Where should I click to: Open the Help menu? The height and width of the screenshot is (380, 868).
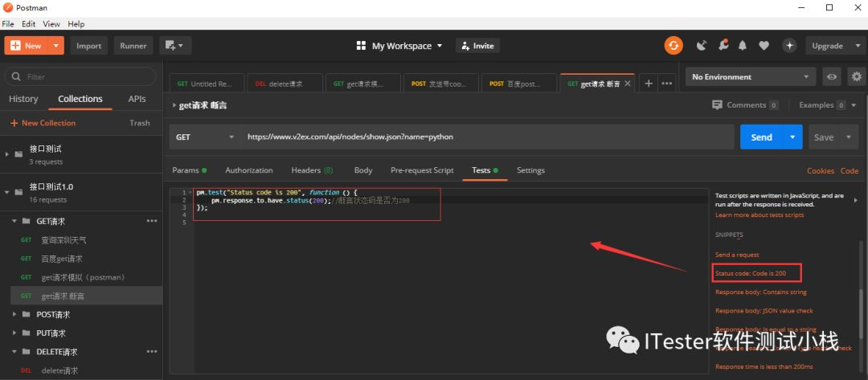76,24
